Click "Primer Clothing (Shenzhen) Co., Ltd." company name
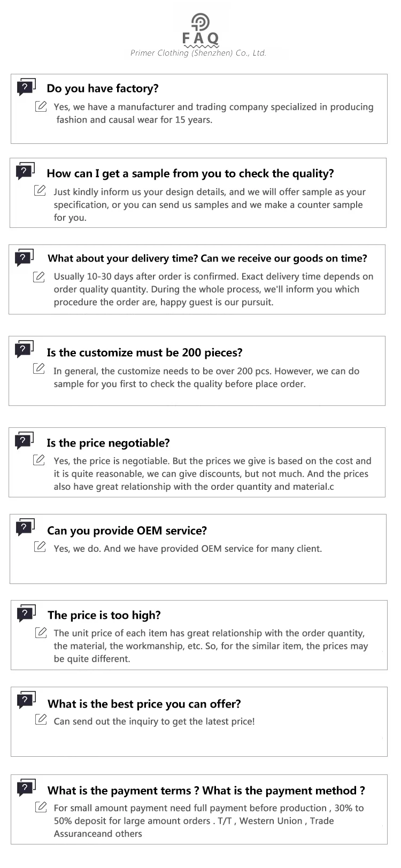 (x=198, y=53)
